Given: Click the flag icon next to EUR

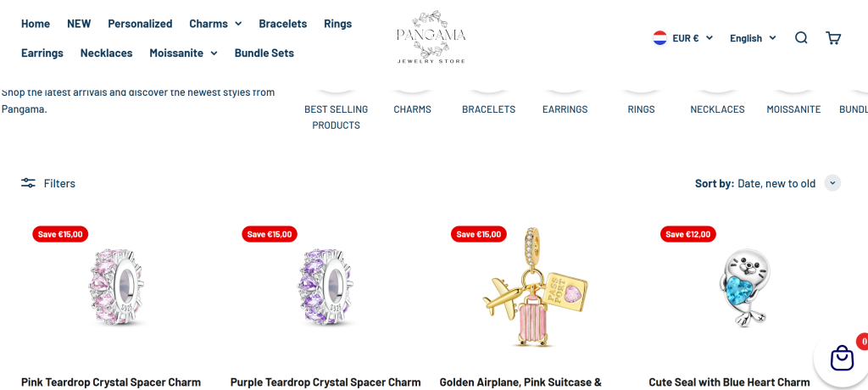Looking at the screenshot, I should [659, 38].
